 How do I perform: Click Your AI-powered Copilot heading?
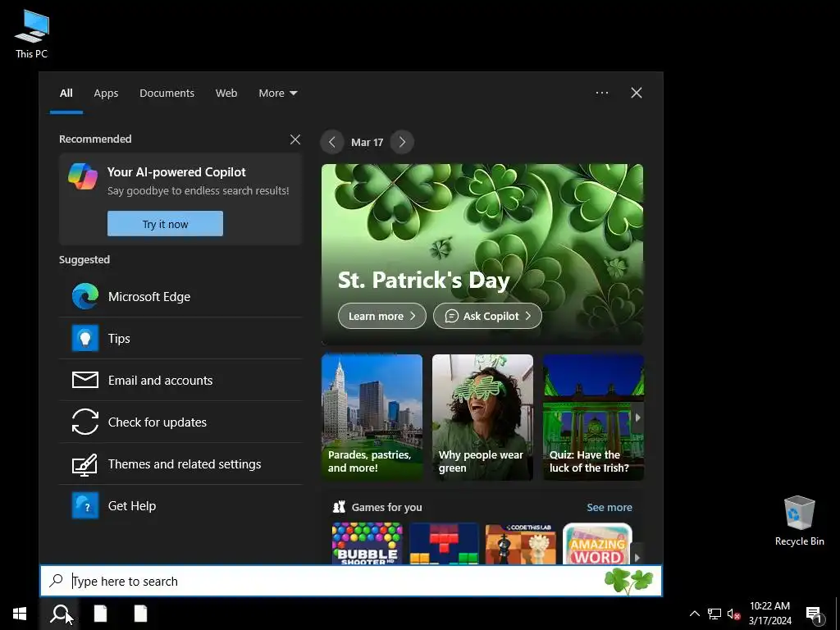176,172
